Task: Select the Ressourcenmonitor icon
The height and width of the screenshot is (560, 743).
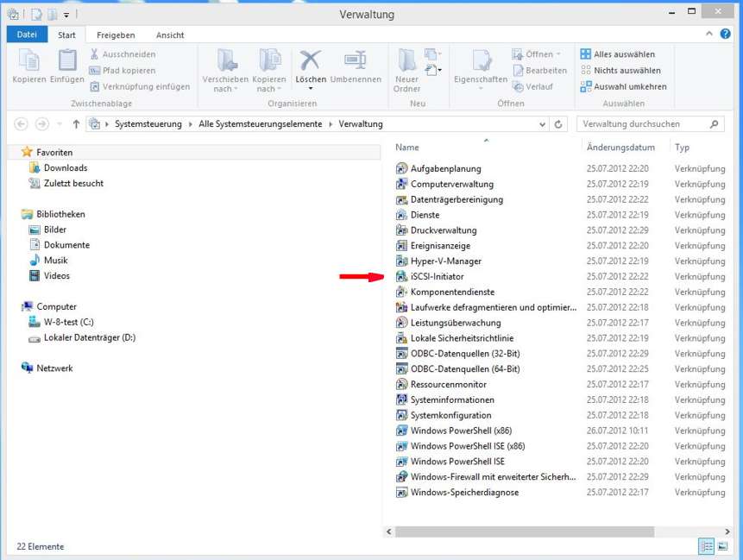Action: click(401, 384)
